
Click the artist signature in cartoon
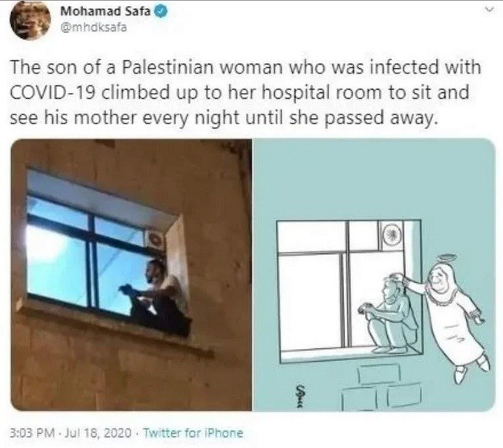299,397
